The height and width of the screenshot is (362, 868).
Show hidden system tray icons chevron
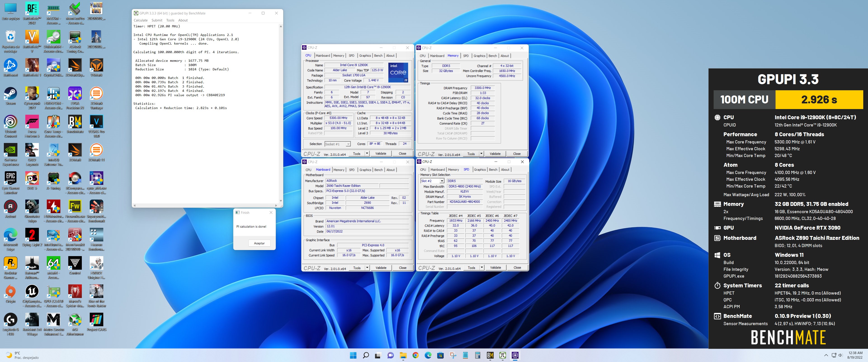click(x=826, y=355)
